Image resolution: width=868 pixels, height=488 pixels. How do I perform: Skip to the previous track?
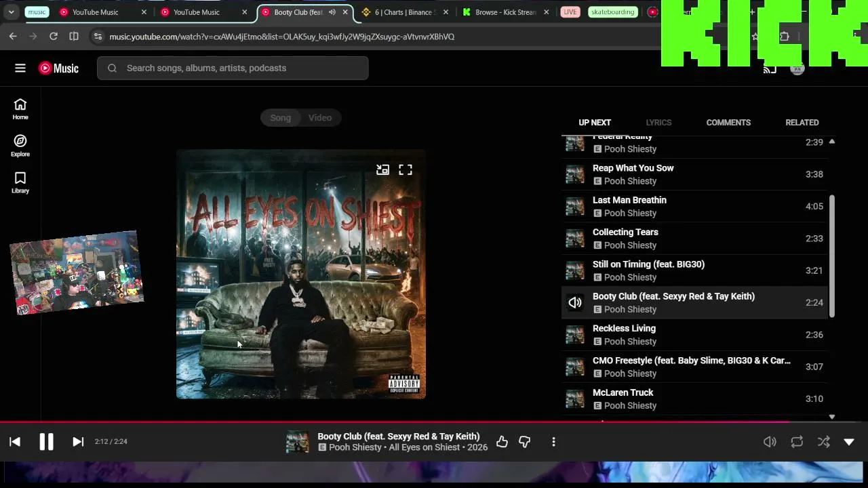[15, 442]
